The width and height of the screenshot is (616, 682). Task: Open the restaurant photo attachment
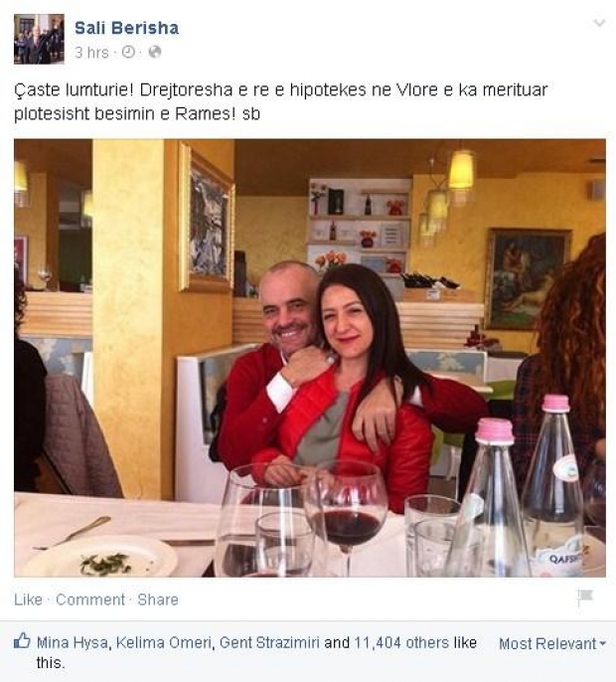point(310,358)
